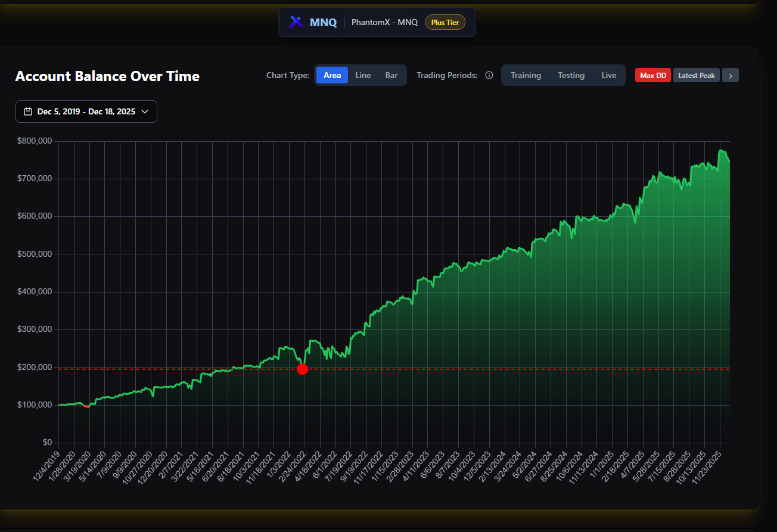Open the date range dropdown chevron
The width and height of the screenshot is (777, 532).
pos(145,111)
